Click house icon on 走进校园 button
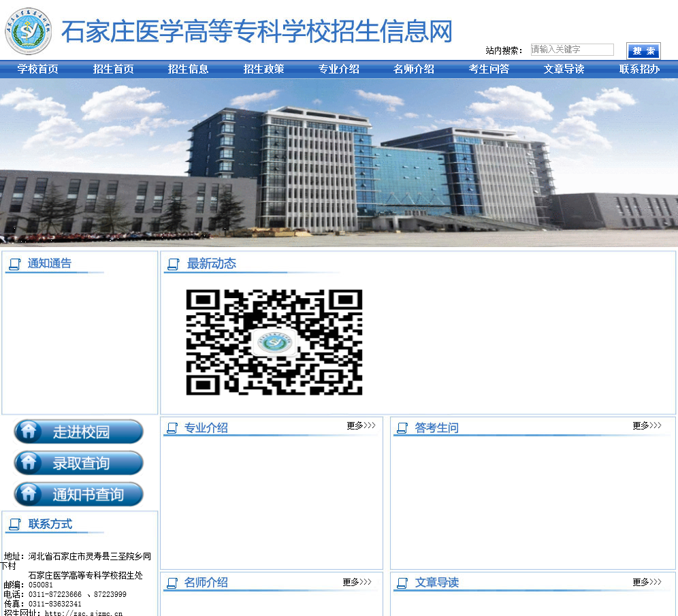 tap(29, 431)
